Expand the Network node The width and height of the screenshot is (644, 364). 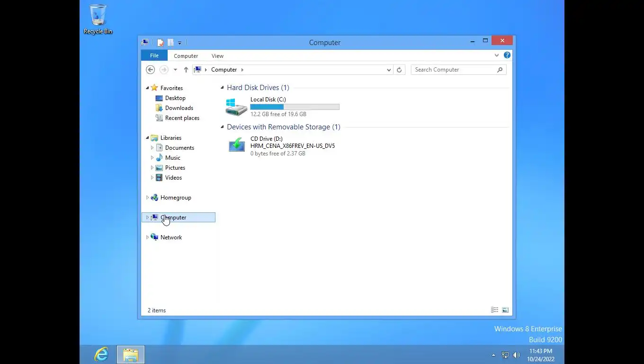(x=147, y=237)
